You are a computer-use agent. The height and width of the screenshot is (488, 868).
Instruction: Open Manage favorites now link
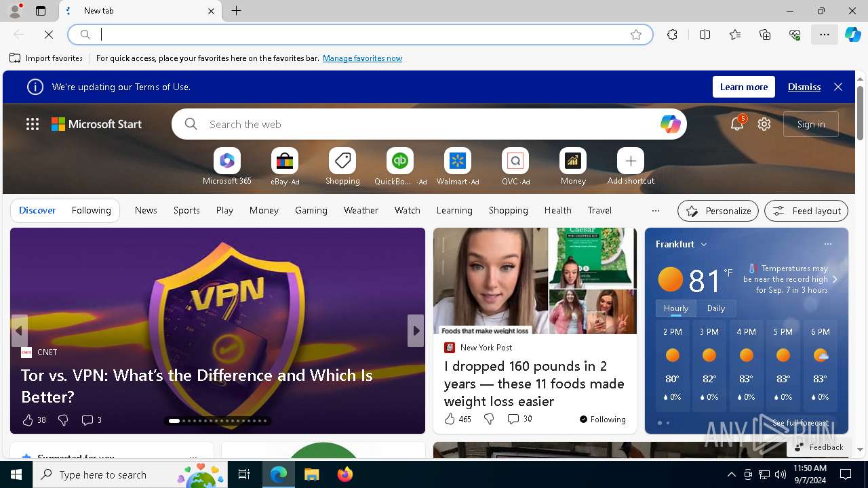pos(362,58)
